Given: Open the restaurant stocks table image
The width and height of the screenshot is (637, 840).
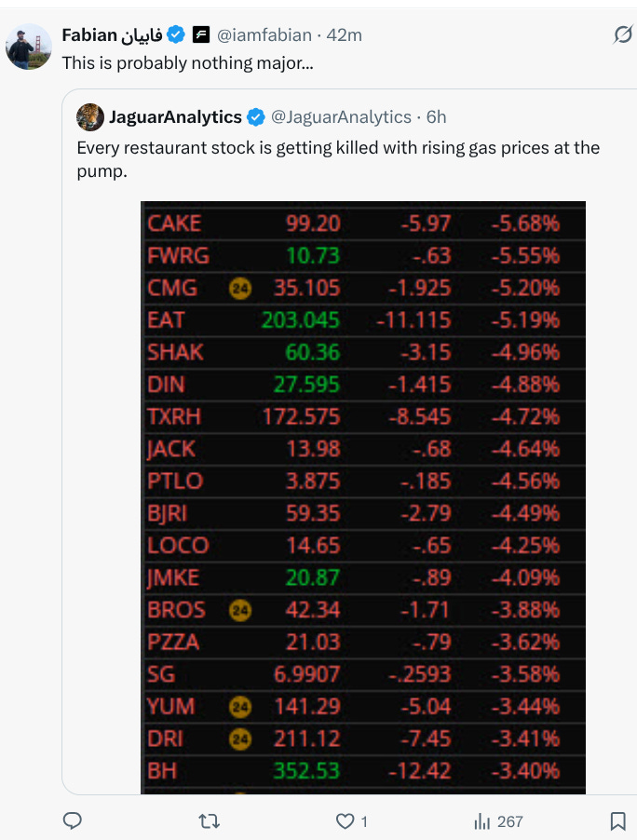Looking at the screenshot, I should pos(363,497).
